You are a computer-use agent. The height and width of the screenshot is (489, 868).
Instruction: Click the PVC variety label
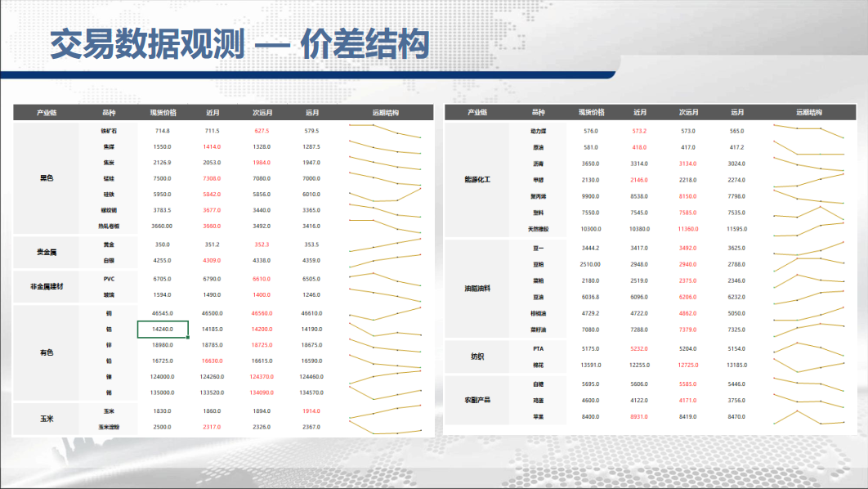109,279
